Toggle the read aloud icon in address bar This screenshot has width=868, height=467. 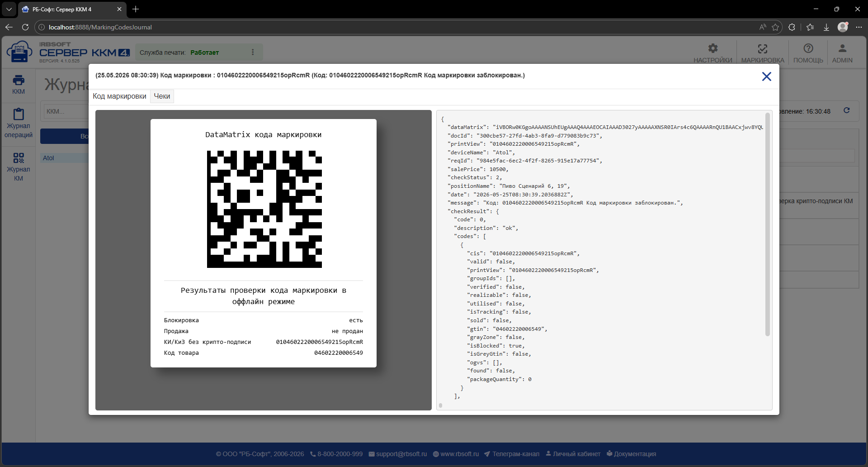763,27
